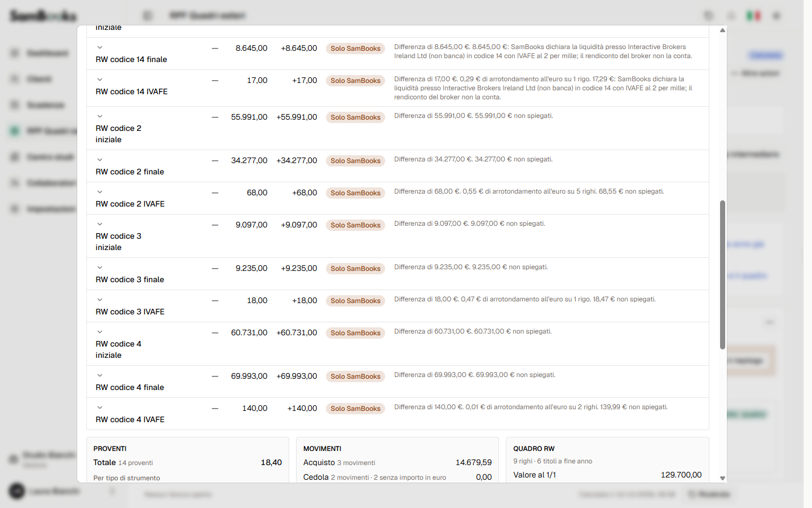812x508 pixels.
Task: Expand the RW codice 2 iniziale row
Action: pyautogui.click(x=100, y=117)
